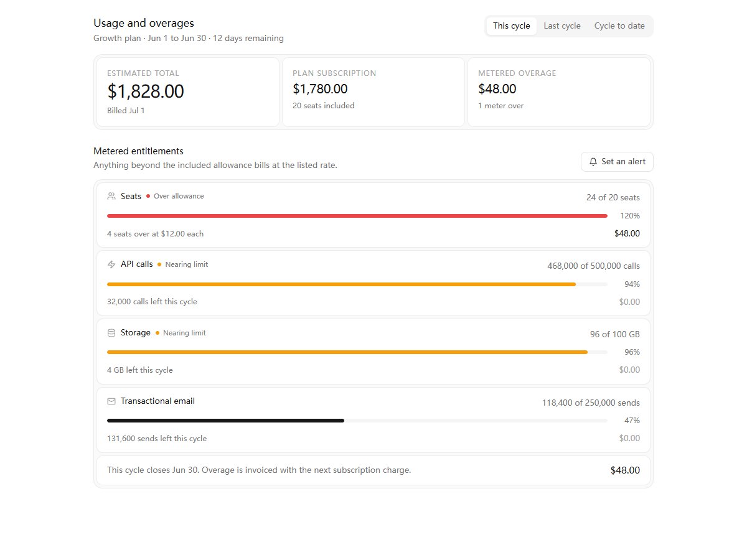Click the Seats people icon
The image size is (747, 560).
111,196
